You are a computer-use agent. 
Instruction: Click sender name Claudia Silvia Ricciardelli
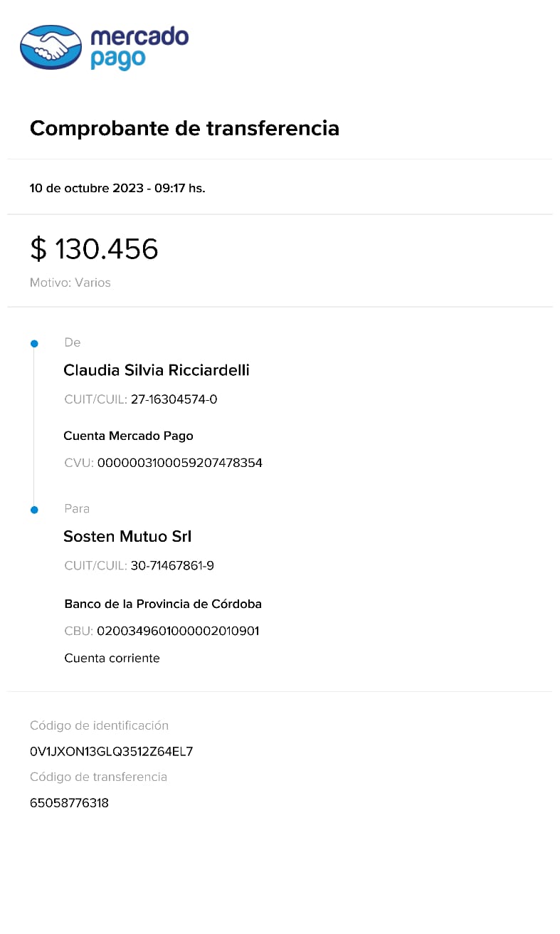157,370
